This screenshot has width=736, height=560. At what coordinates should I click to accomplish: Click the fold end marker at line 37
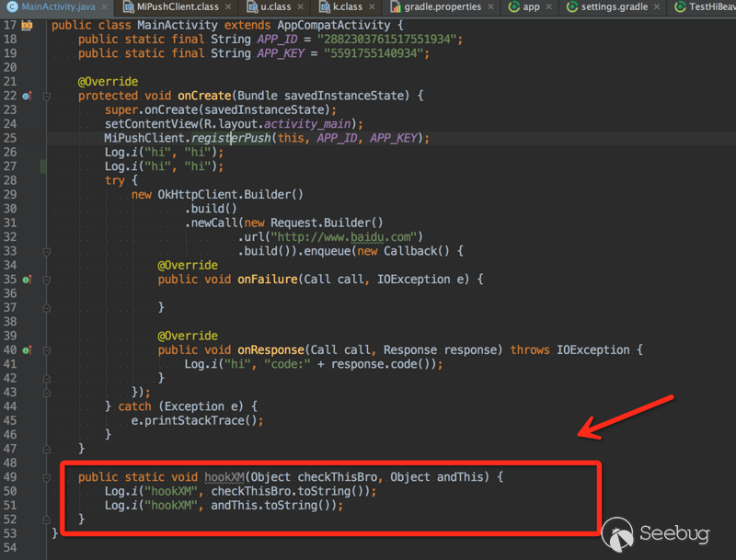click(47, 308)
